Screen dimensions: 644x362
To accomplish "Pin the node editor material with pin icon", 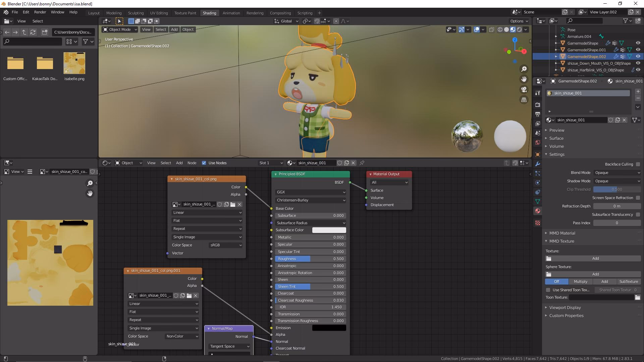I will tap(362, 163).
